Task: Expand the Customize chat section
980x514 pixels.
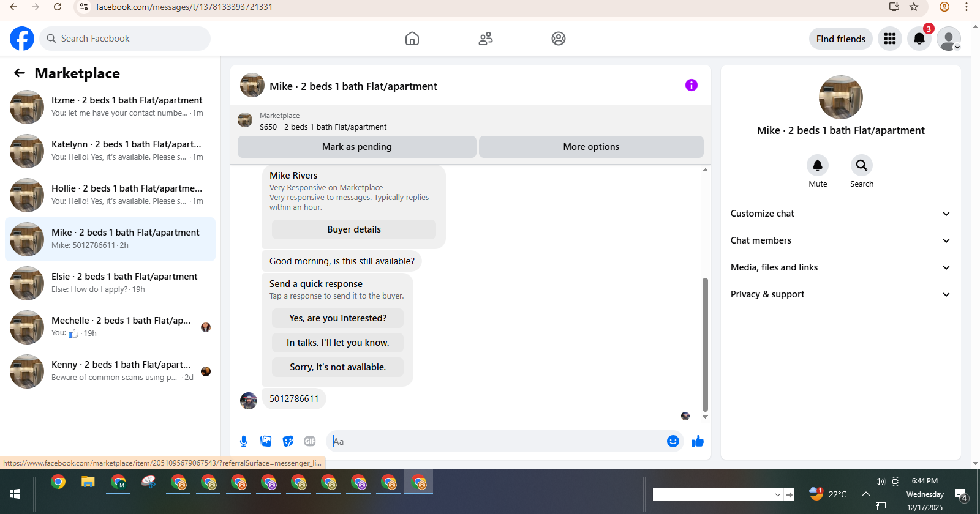Action: click(840, 214)
